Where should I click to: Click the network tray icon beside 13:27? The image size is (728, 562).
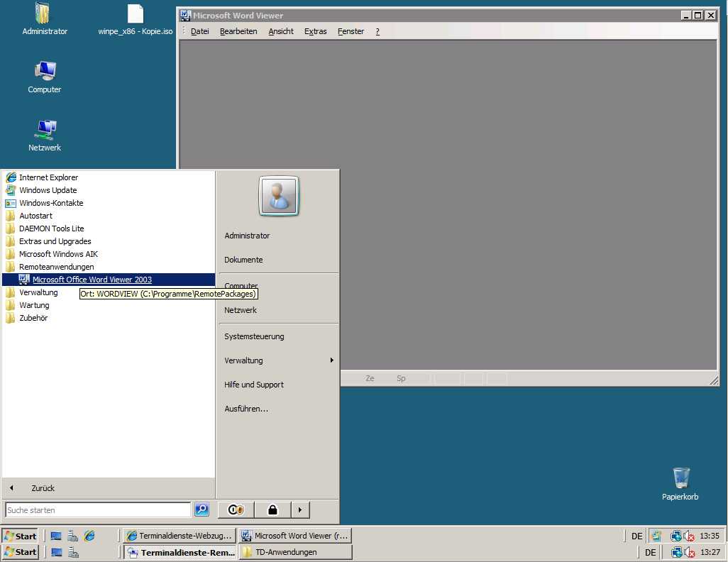676,552
